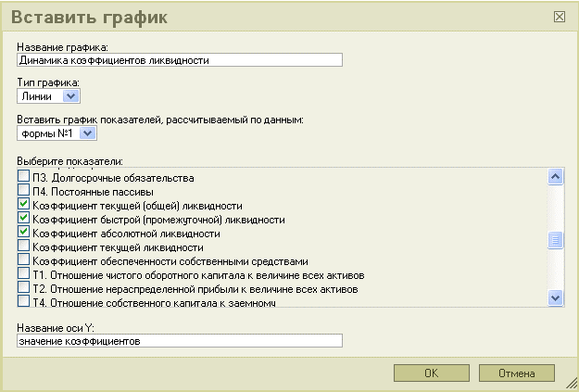This screenshot has width=579, height=392.
Task: Open the Тип графика dropdown
Action: 72,95
